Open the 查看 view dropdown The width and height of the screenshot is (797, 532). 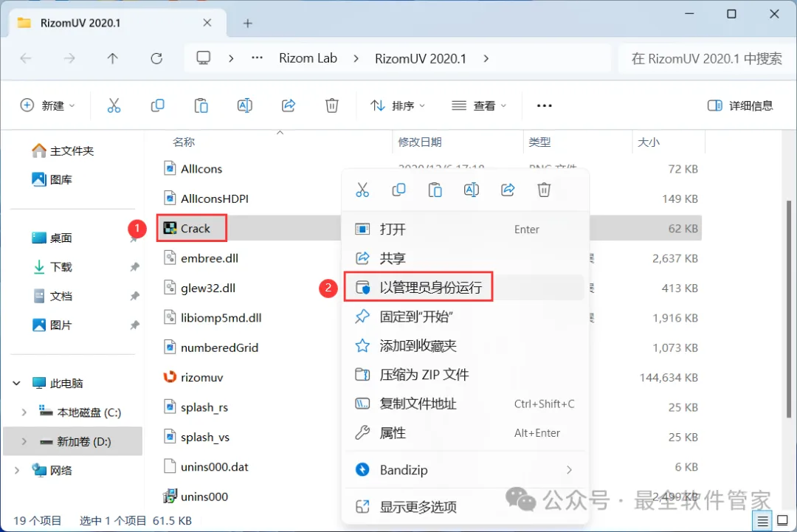point(480,106)
